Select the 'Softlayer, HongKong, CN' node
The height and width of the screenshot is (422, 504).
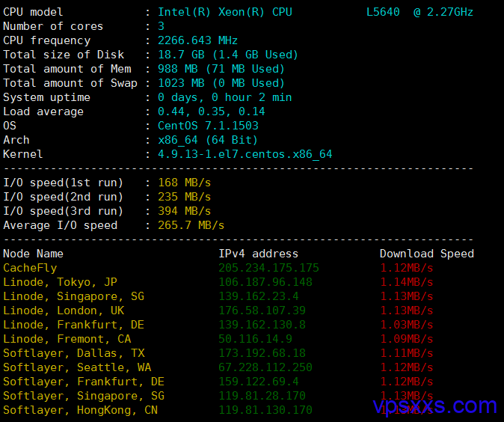tap(80, 410)
